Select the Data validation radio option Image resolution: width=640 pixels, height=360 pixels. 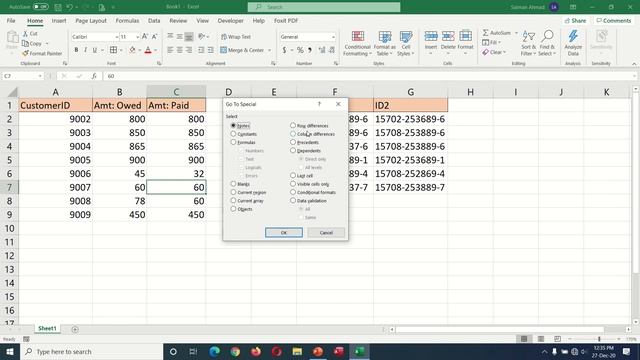point(293,200)
